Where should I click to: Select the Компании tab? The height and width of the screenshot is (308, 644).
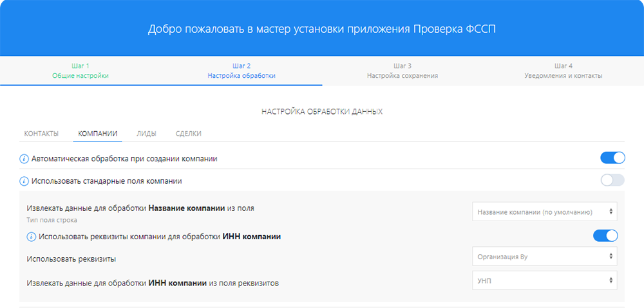[x=97, y=134]
